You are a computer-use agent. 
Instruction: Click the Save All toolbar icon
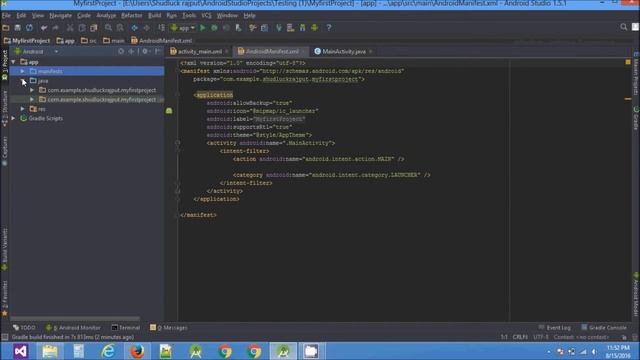coord(18,28)
